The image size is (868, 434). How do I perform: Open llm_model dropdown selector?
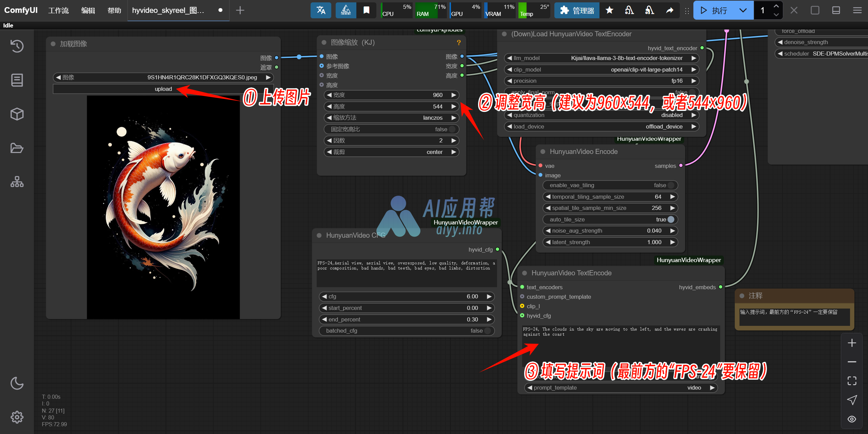click(602, 58)
